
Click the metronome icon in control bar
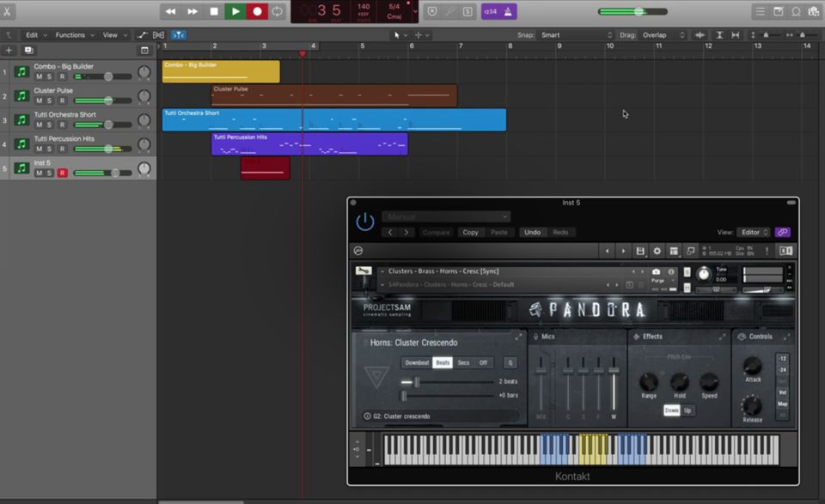(509, 11)
